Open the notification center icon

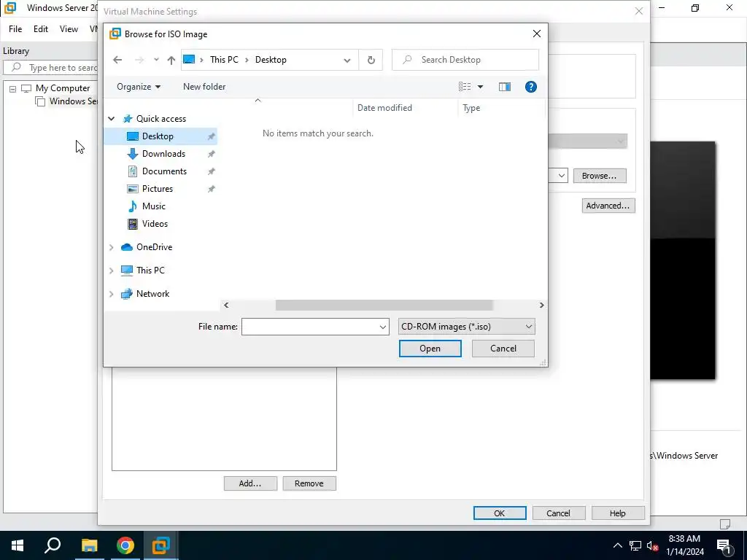tap(724, 545)
